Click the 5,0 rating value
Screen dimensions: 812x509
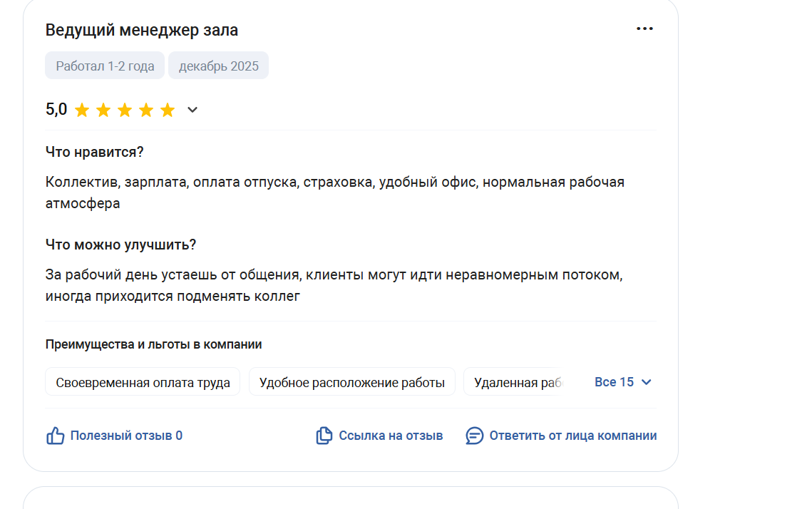click(56, 110)
